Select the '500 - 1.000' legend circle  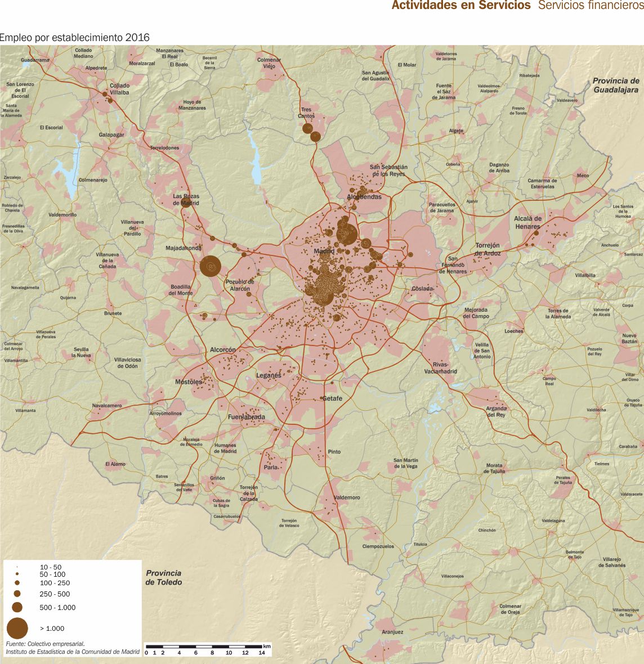17,607
